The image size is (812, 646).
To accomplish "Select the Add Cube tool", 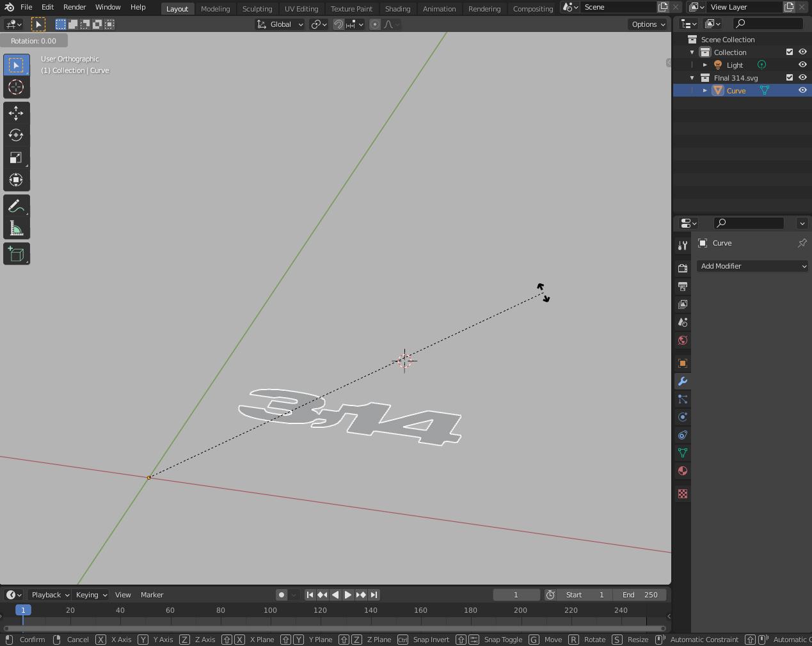I will click(x=17, y=254).
